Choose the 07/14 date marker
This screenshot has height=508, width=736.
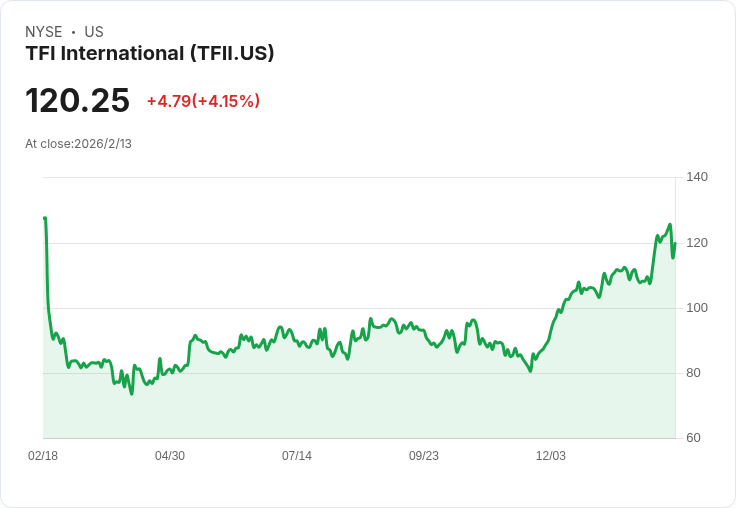point(297,456)
